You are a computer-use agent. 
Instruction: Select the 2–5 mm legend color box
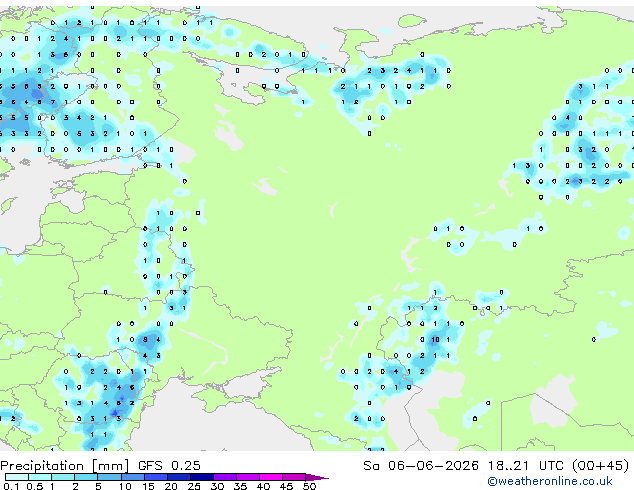point(86,477)
